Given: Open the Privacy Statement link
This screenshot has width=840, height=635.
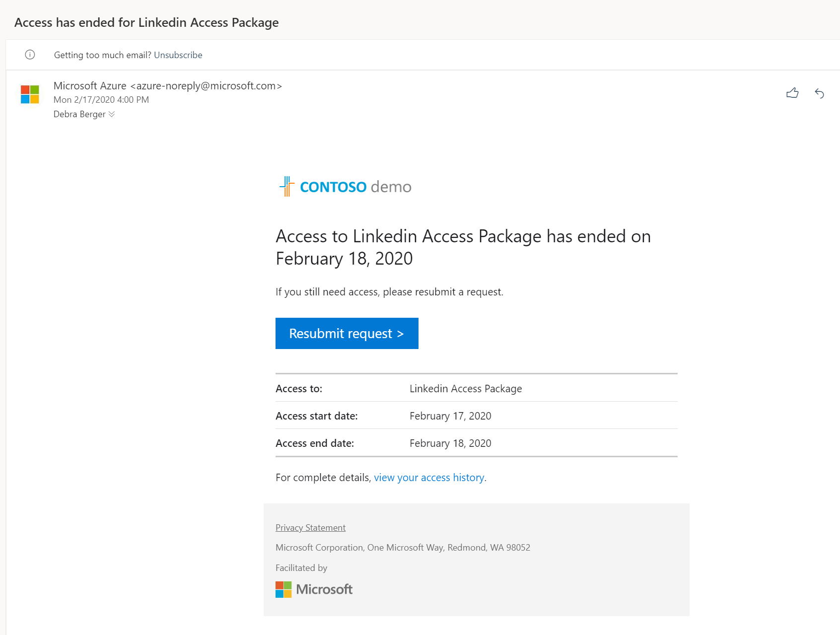Looking at the screenshot, I should point(310,528).
